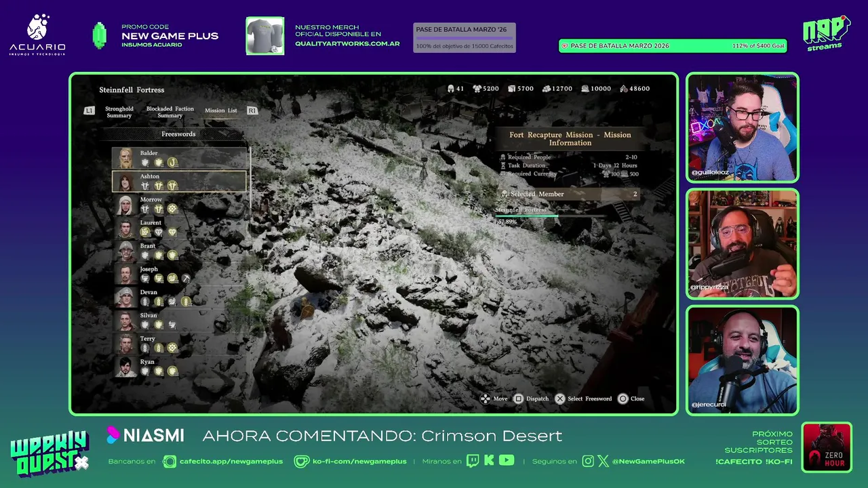Select the highlighted Ashton freesword row

click(x=180, y=182)
